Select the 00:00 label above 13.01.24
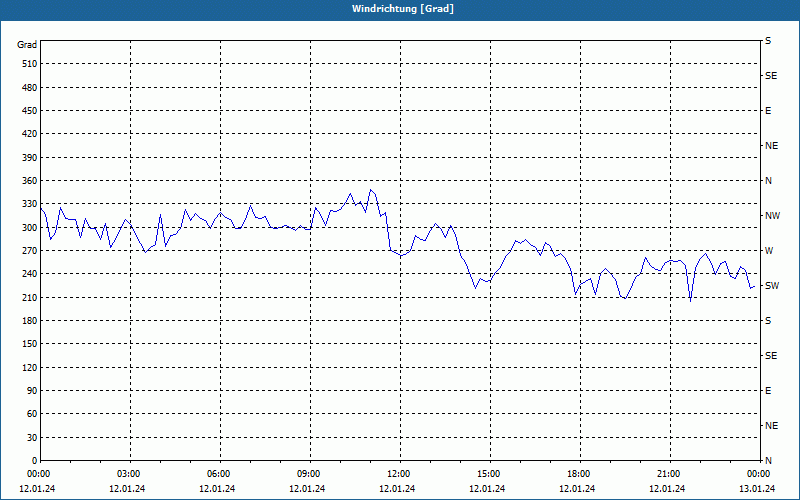800x500 pixels. click(758, 474)
